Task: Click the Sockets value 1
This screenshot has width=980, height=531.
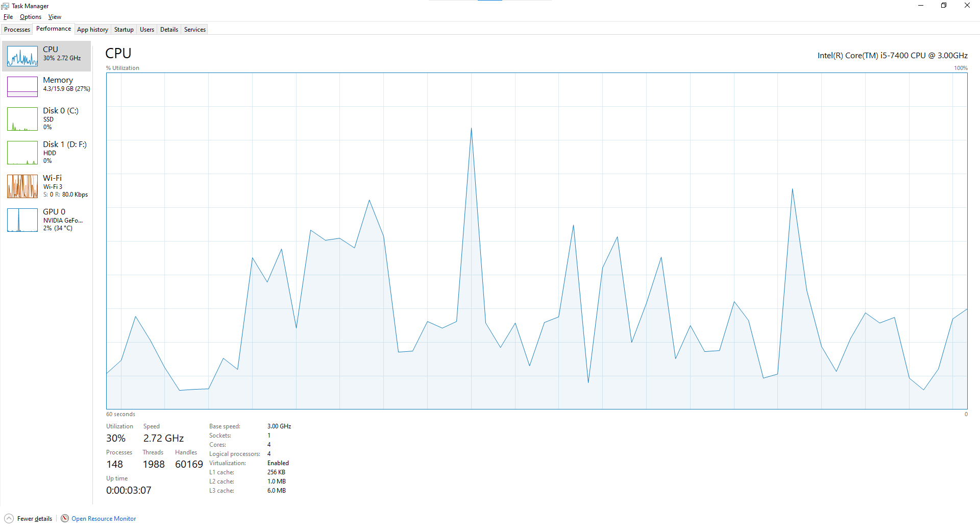Action: coord(269,436)
